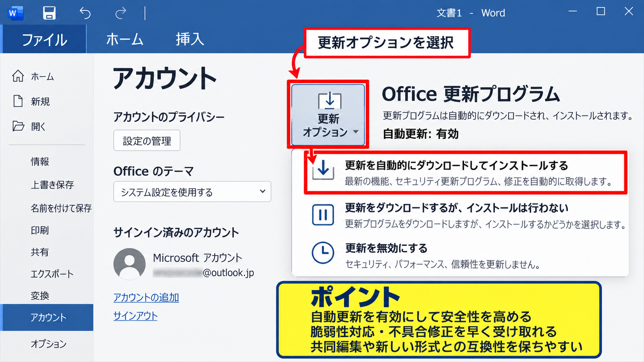
Task: Click the アカウントのプライバシー heading
Action: (169, 117)
